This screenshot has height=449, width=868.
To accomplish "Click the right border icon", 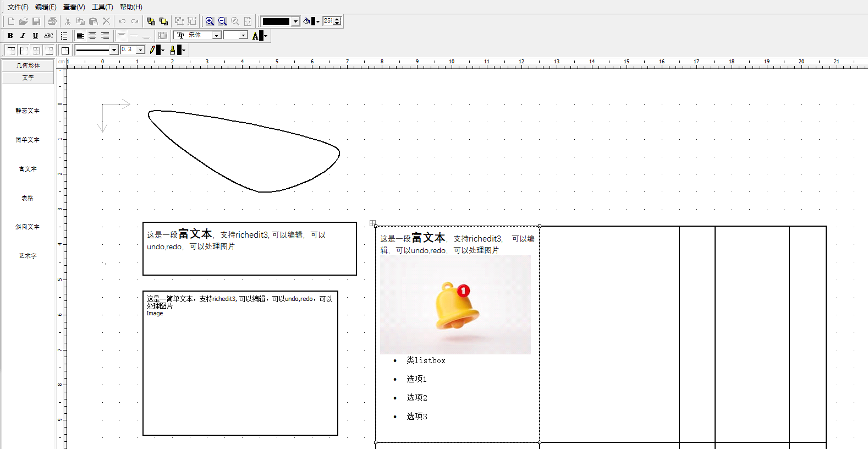I will pos(36,50).
